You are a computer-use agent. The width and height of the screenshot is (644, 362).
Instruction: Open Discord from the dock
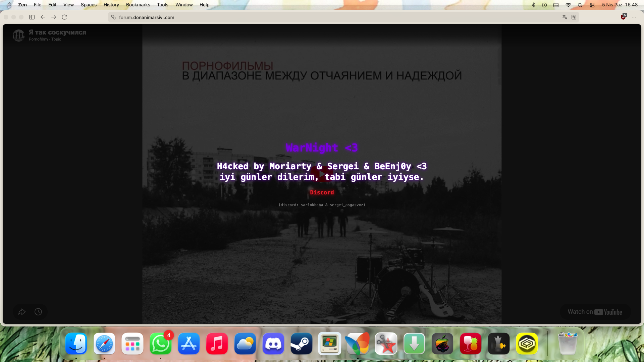coord(273,344)
